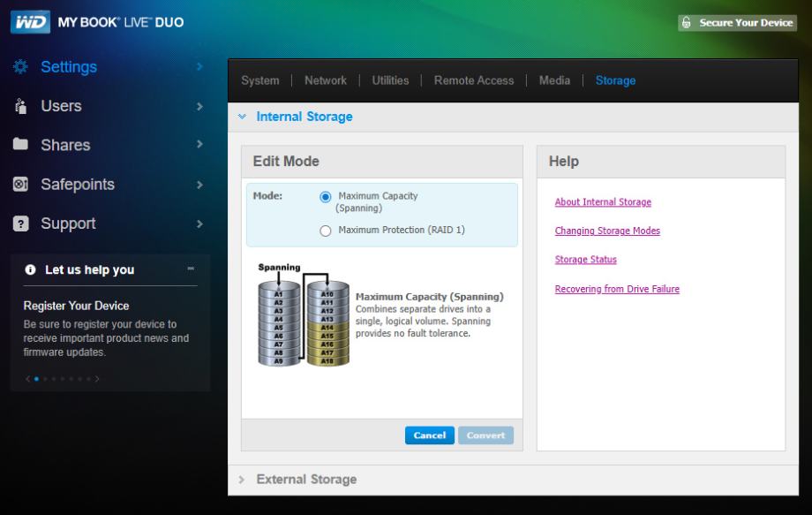Click the Shares folder icon
Image resolution: width=812 pixels, height=515 pixels.
(x=20, y=143)
